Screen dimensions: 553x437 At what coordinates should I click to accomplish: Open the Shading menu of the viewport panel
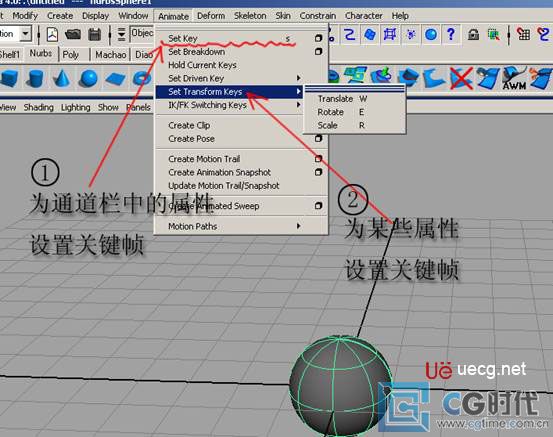coord(38,107)
